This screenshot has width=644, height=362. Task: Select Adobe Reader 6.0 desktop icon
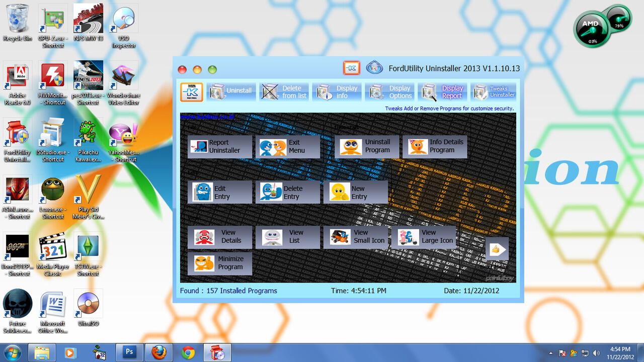pyautogui.click(x=18, y=83)
